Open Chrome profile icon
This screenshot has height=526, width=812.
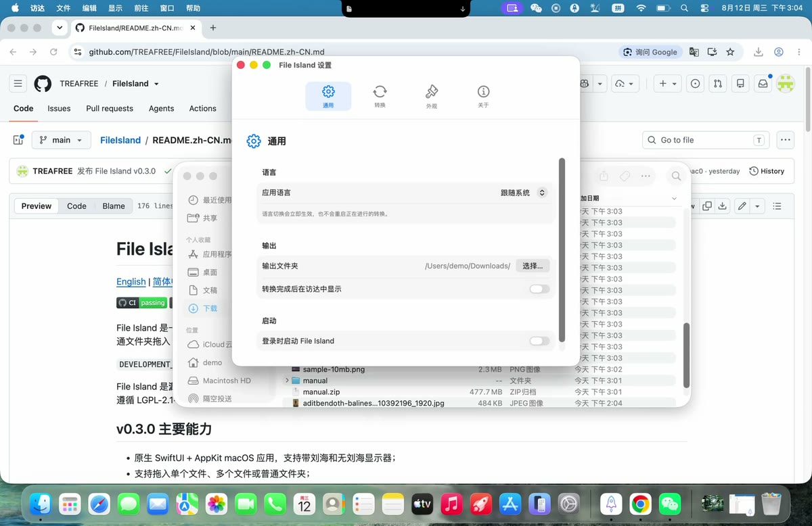click(779, 52)
